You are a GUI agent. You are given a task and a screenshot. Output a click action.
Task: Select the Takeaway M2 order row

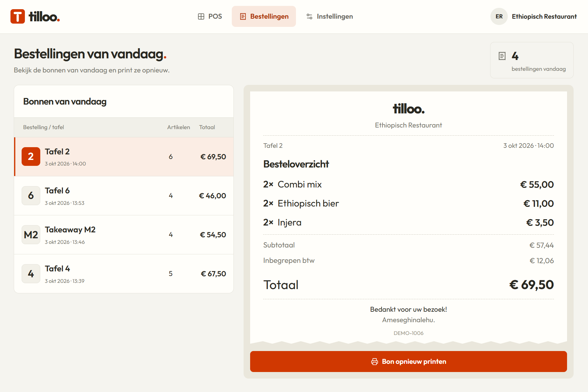(x=124, y=235)
